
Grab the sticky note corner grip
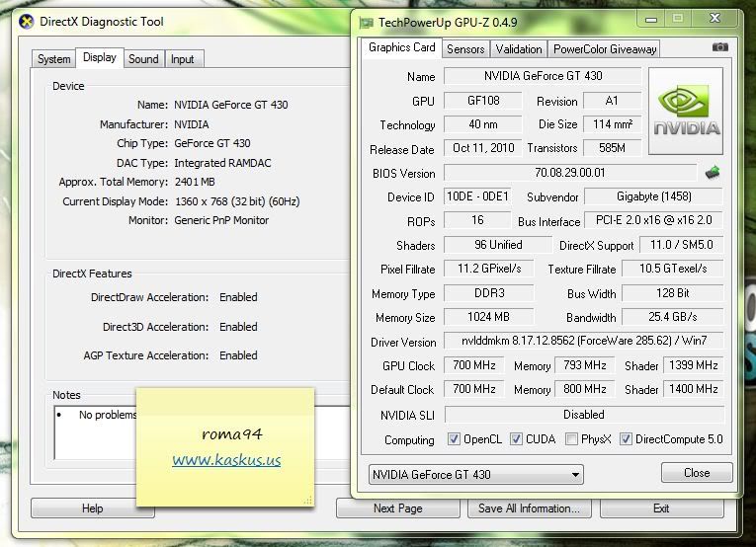click(x=307, y=501)
